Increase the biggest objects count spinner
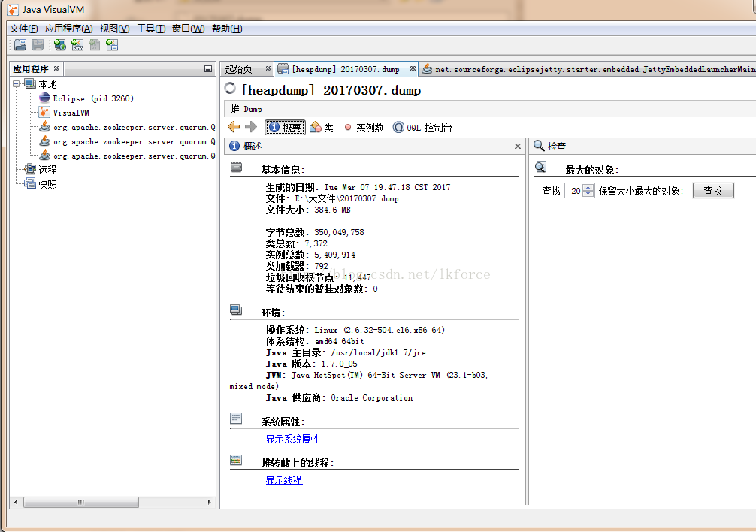 pyautogui.click(x=588, y=187)
